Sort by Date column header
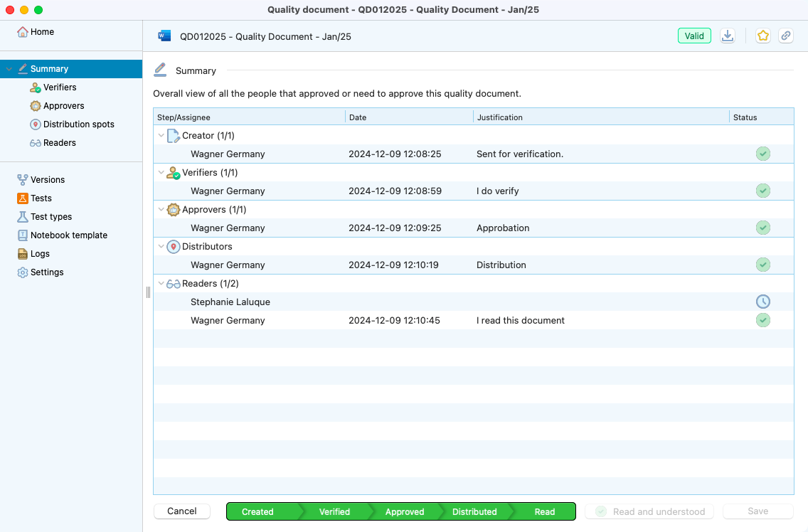Screen dimensions: 808x532 (409, 117)
